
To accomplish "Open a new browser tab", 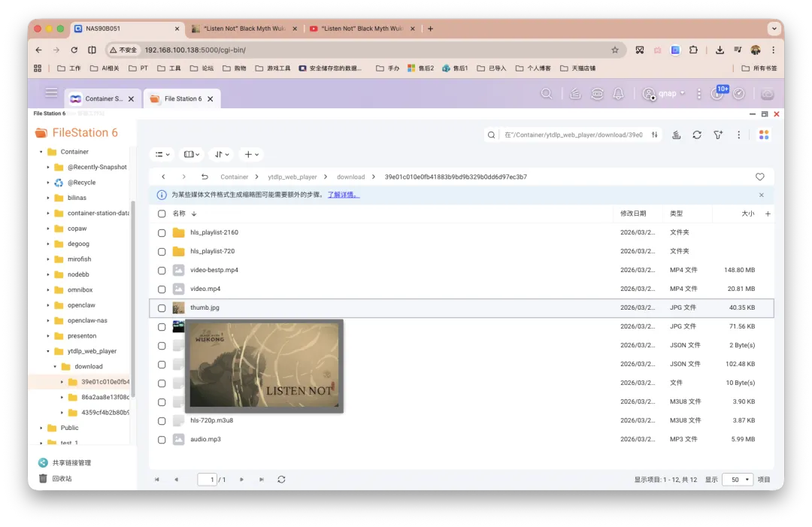I will [x=430, y=29].
